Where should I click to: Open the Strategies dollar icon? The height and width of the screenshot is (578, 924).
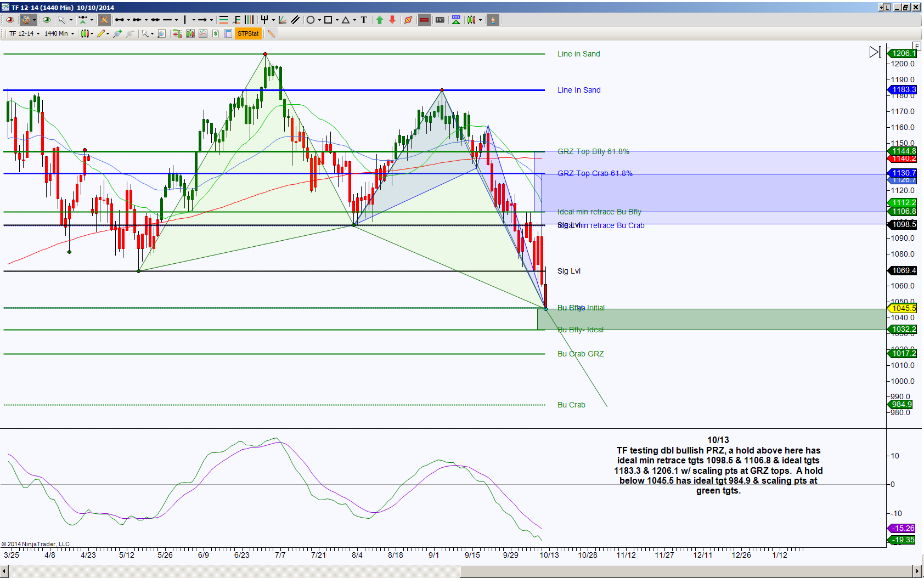[x=216, y=33]
